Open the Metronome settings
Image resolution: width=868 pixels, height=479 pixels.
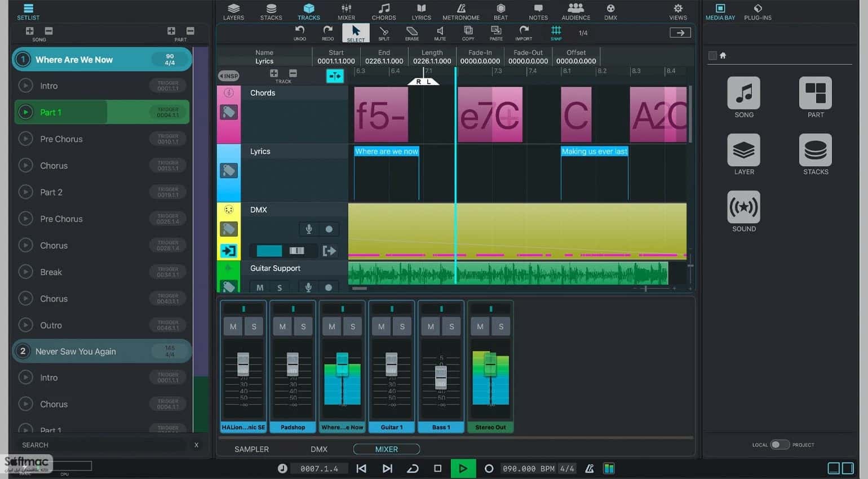(461, 11)
